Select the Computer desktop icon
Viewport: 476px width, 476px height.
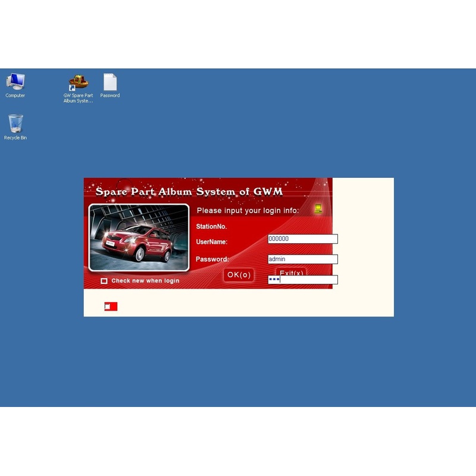[x=15, y=85]
